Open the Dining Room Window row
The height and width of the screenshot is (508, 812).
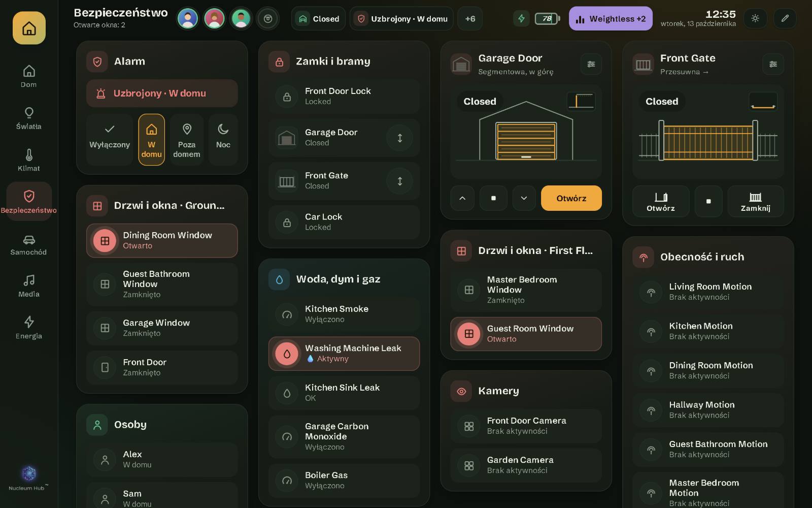tap(162, 241)
